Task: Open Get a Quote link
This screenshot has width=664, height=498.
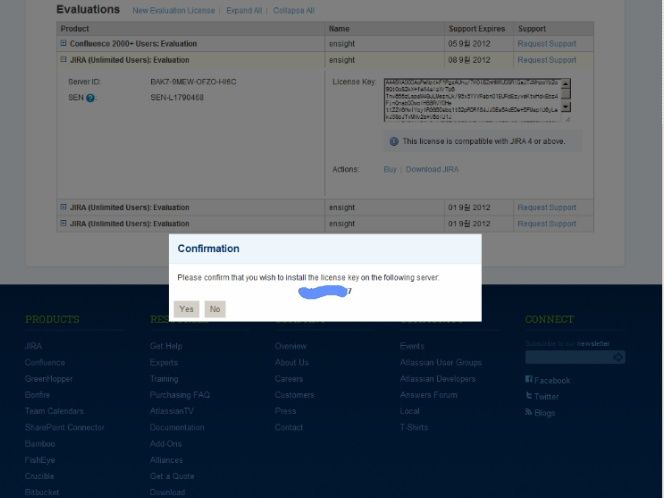Action: [172, 476]
